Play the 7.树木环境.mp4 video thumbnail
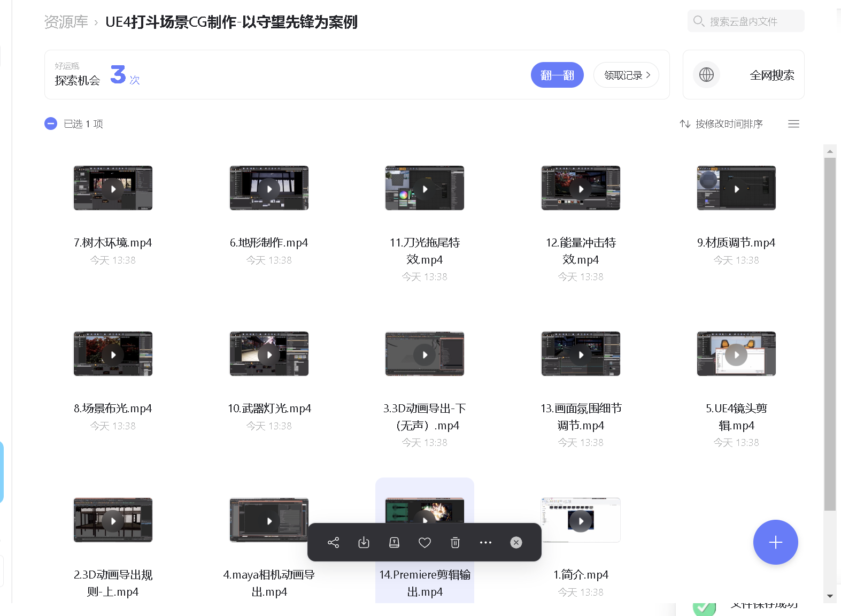The image size is (841, 616). coord(113,188)
